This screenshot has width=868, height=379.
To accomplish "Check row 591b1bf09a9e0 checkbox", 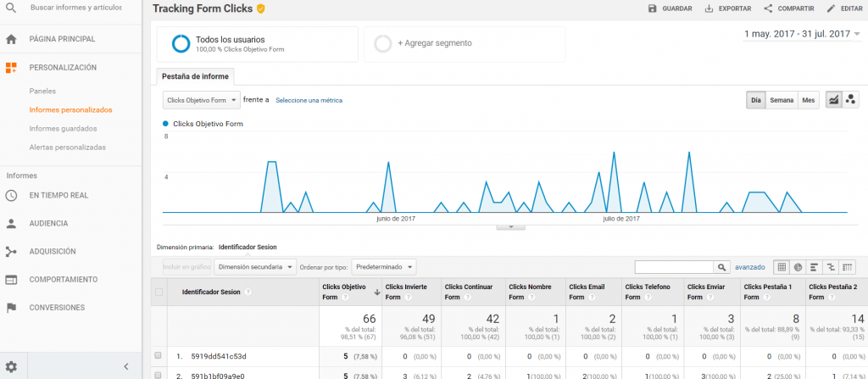I will pyautogui.click(x=159, y=375).
